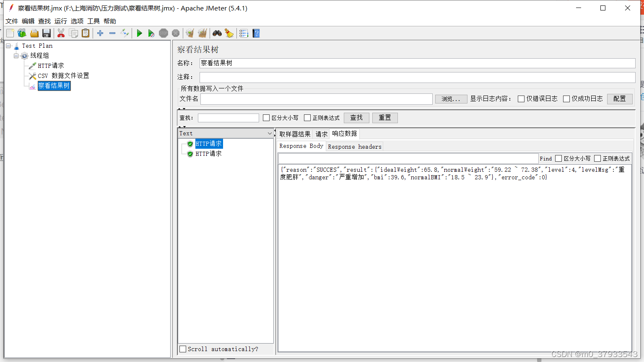Viewport: 644px width, 362px height.
Task: Open the 查找 menu in menu bar
Action: coord(44,21)
